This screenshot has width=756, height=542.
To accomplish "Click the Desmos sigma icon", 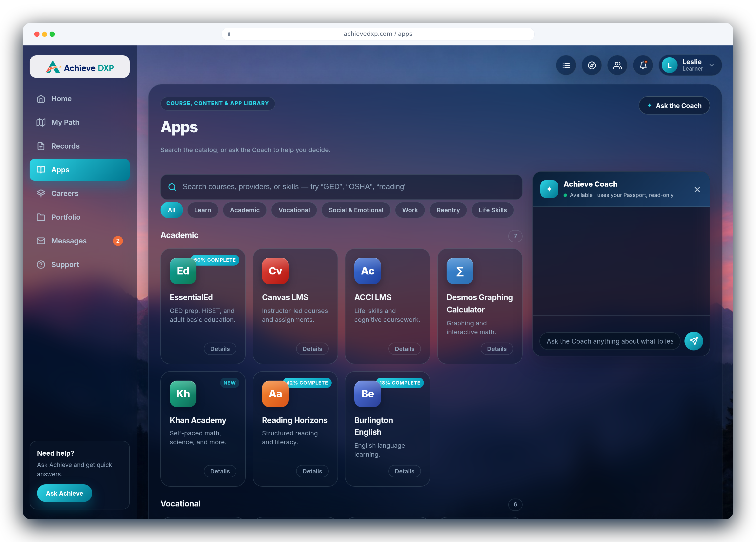I will coord(460,271).
